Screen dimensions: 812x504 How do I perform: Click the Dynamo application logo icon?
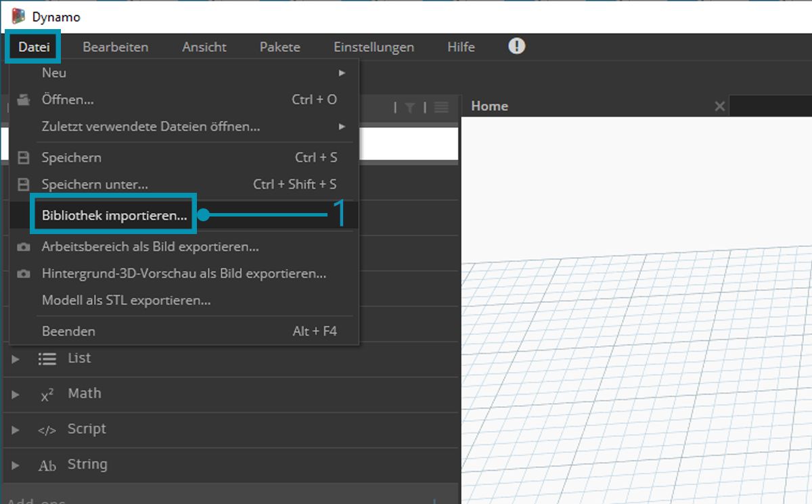tap(18, 16)
